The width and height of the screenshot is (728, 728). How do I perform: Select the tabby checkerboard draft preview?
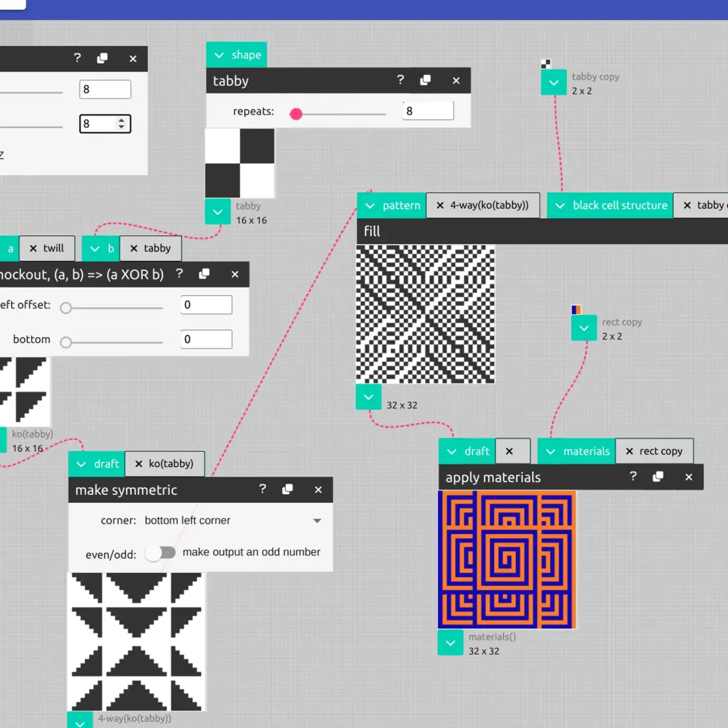[x=240, y=163]
